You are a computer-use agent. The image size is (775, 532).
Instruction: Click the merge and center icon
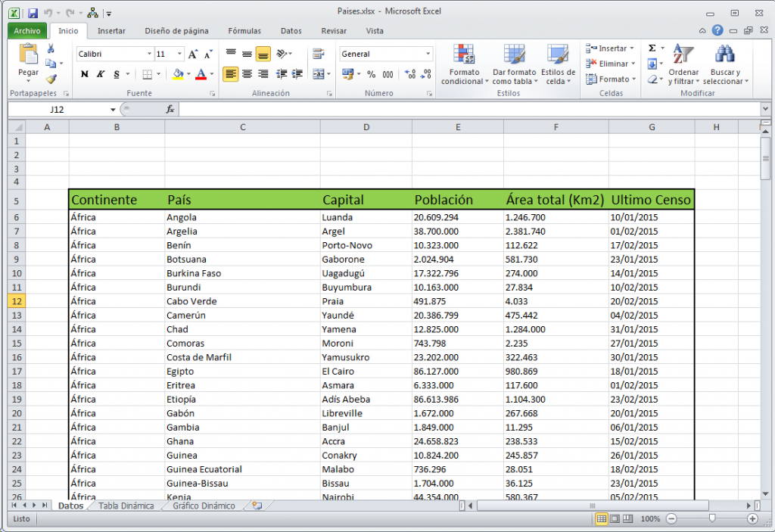(x=319, y=74)
